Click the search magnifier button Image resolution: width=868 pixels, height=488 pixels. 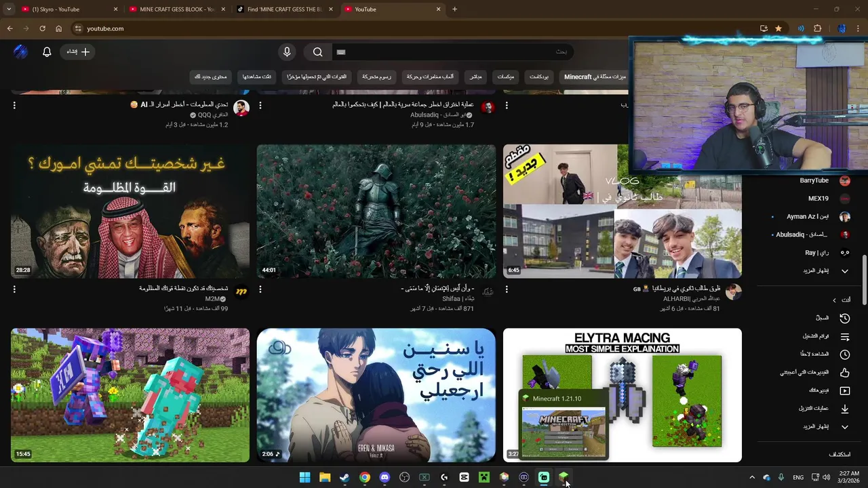tap(317, 52)
